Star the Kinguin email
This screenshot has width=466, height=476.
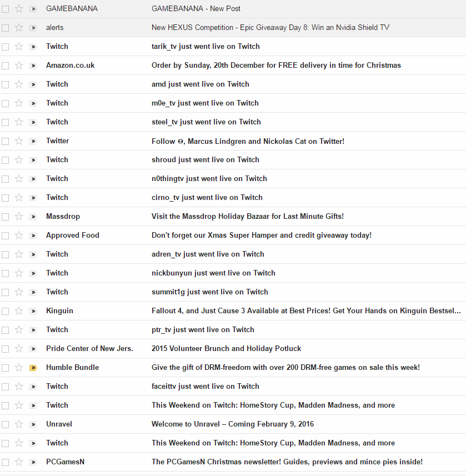(x=19, y=311)
